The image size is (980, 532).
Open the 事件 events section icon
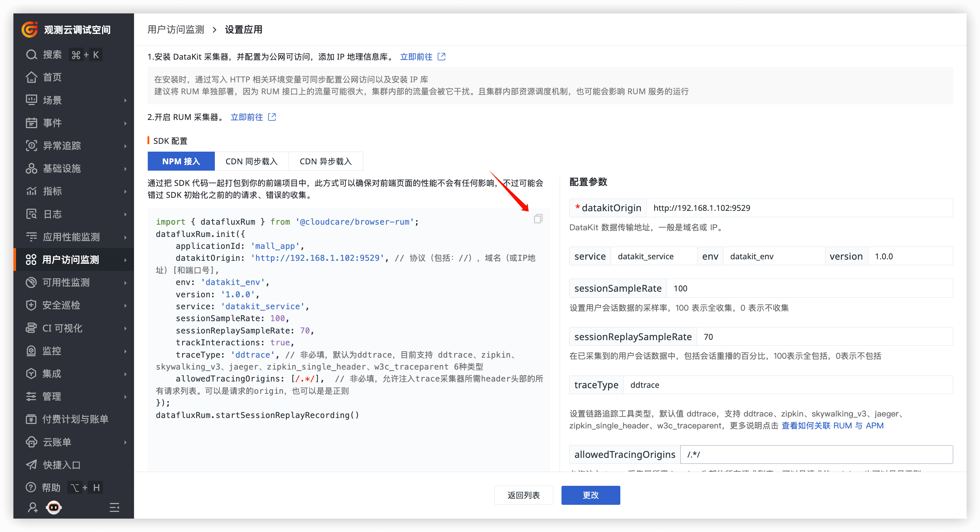coord(32,123)
